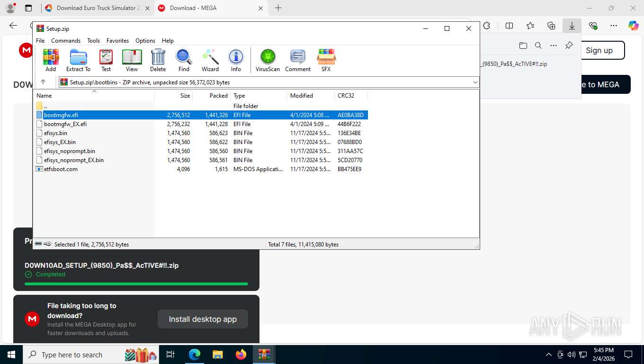Open Firefox from the taskbar
Viewport: 644px width, 364px height.
click(x=241, y=355)
